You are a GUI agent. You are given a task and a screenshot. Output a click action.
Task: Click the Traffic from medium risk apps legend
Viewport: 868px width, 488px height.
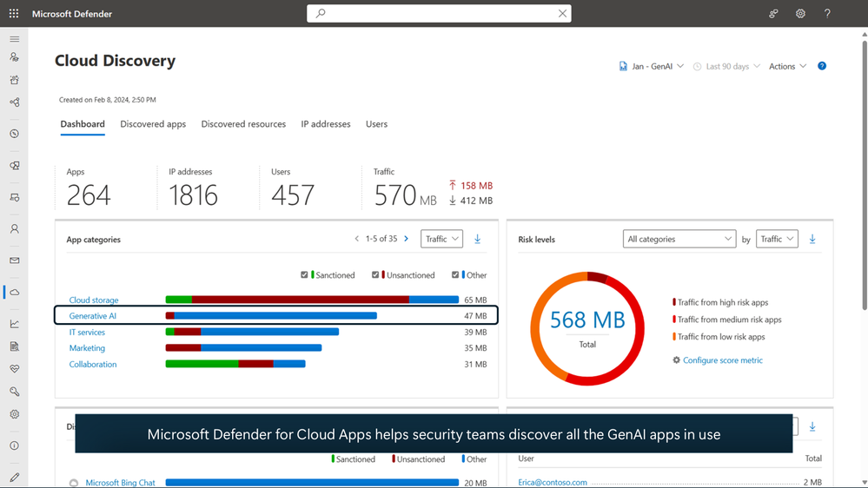pos(727,320)
